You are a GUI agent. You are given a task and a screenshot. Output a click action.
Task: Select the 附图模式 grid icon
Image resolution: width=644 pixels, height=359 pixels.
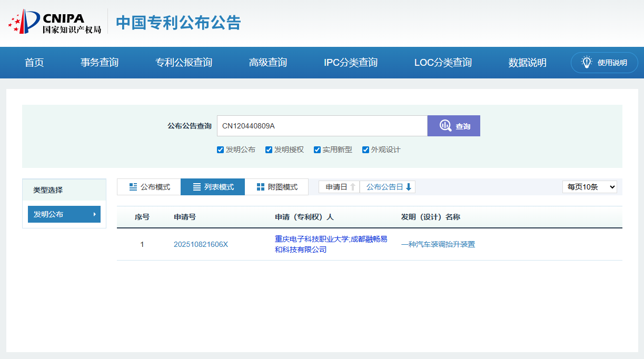coord(261,187)
